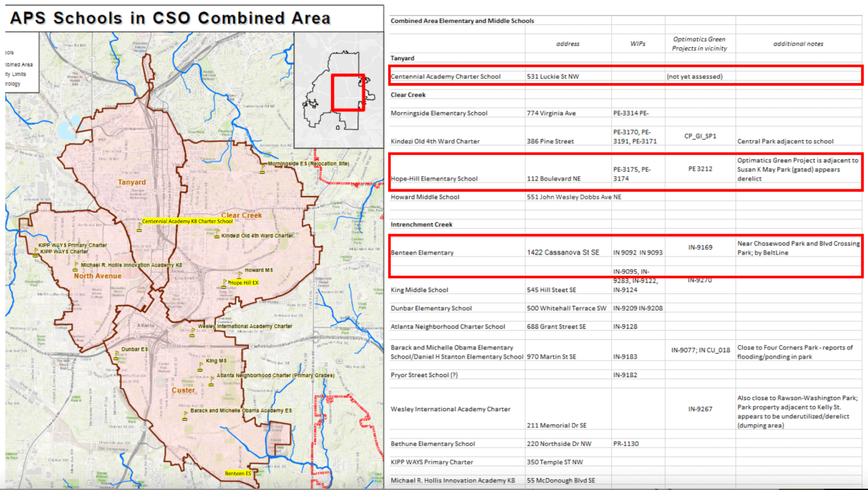Select the Clear Creek basin label on map
This screenshot has height=490, width=868.
click(x=241, y=215)
